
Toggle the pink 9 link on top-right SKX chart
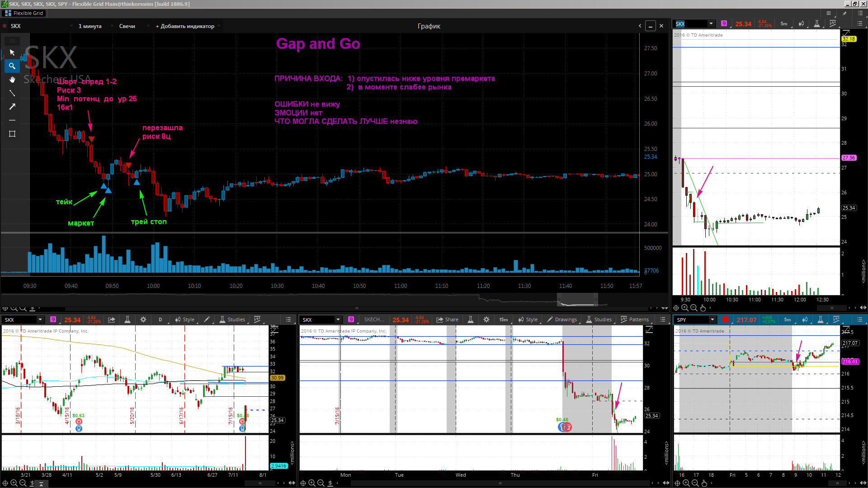(x=724, y=24)
